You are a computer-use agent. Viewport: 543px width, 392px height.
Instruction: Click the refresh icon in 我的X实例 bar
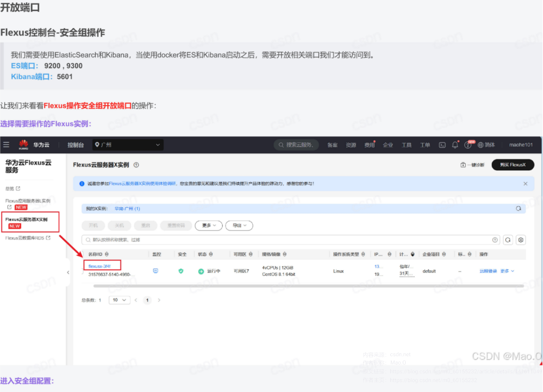[519, 209]
